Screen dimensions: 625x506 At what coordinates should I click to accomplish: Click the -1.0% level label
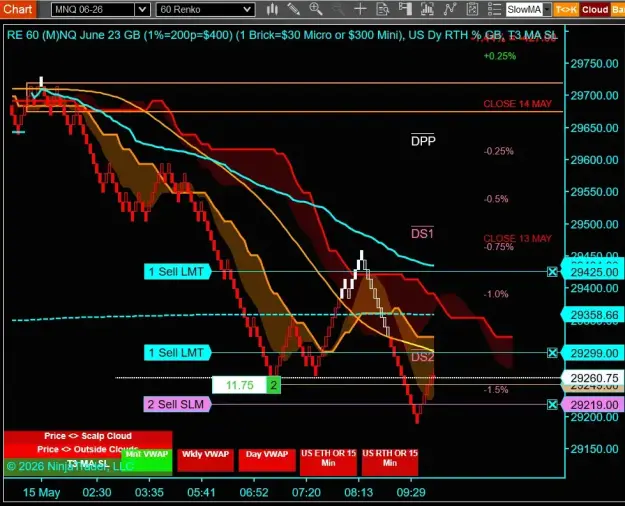point(496,294)
